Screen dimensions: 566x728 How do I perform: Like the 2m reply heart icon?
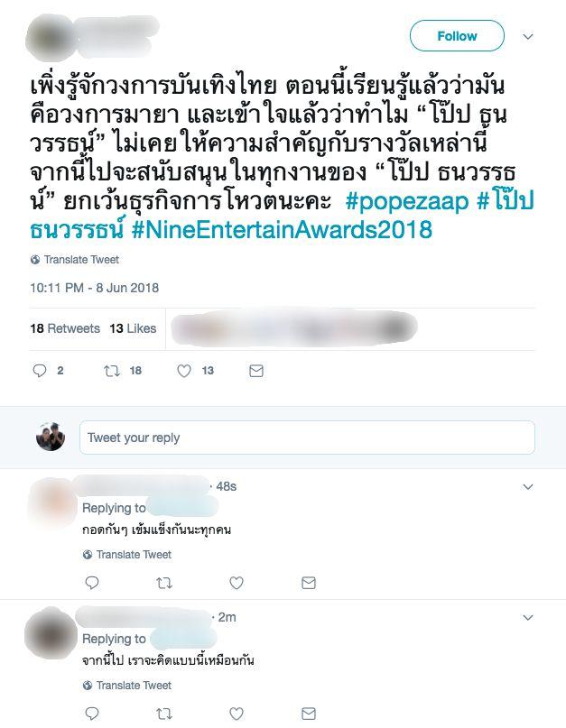point(237,714)
